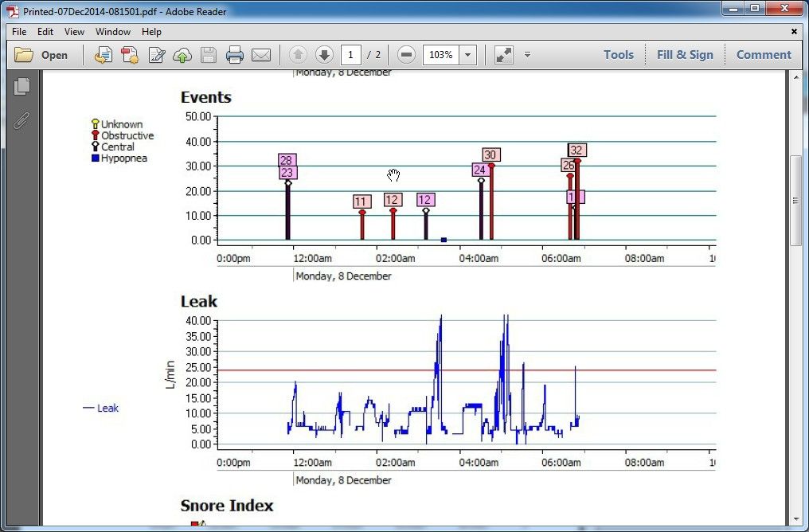The width and height of the screenshot is (809, 532).
Task: Click the upload to cloud icon
Action: (182, 55)
